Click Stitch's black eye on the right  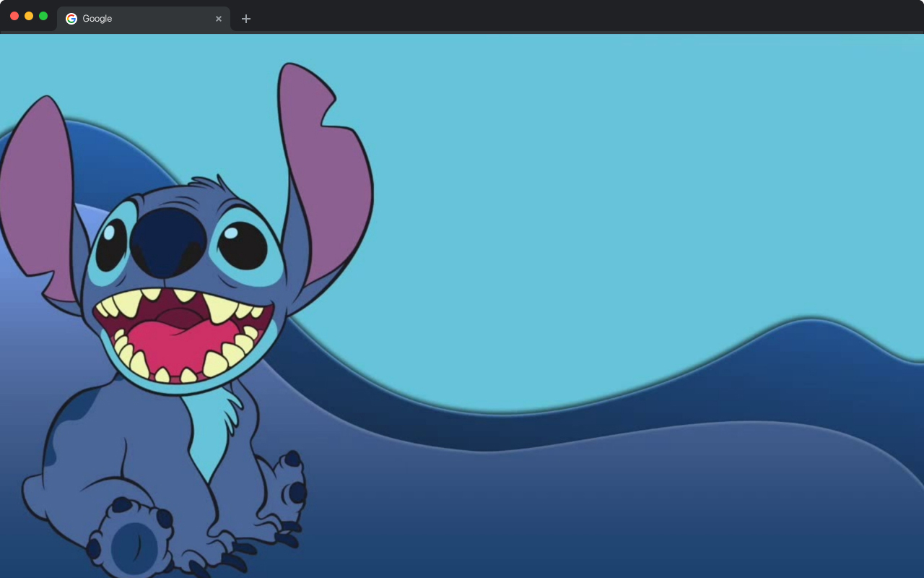click(x=243, y=246)
